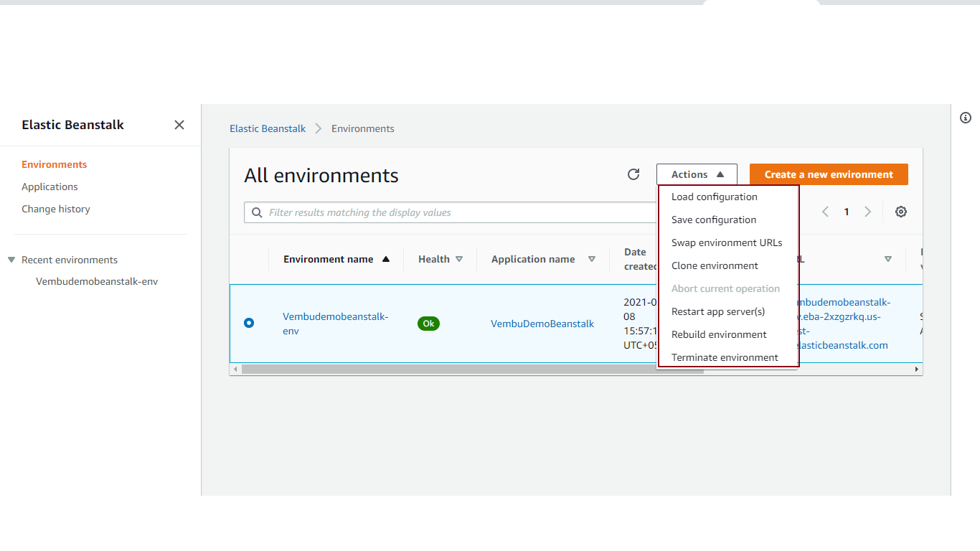Open Change history in sidebar
The width and height of the screenshot is (980, 551).
click(x=56, y=209)
